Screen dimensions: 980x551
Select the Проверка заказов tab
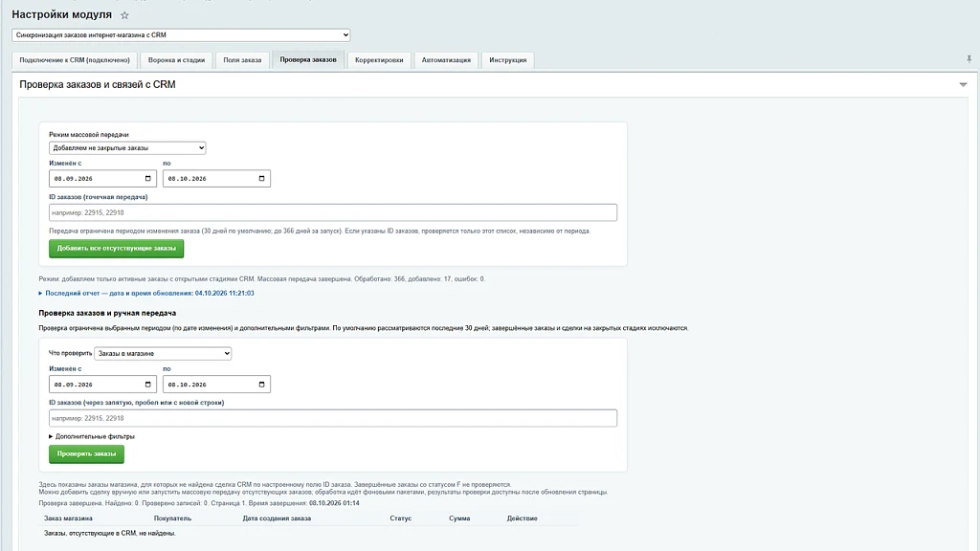(308, 59)
